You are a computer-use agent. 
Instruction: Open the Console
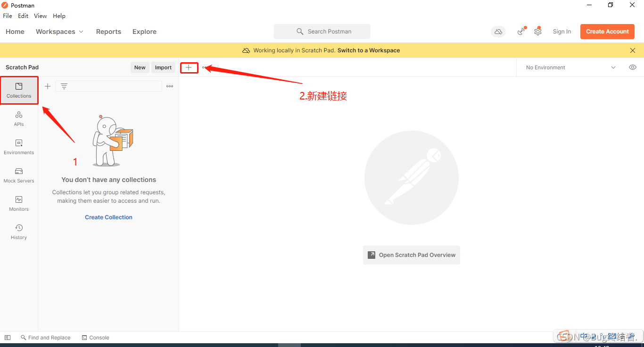pos(95,338)
